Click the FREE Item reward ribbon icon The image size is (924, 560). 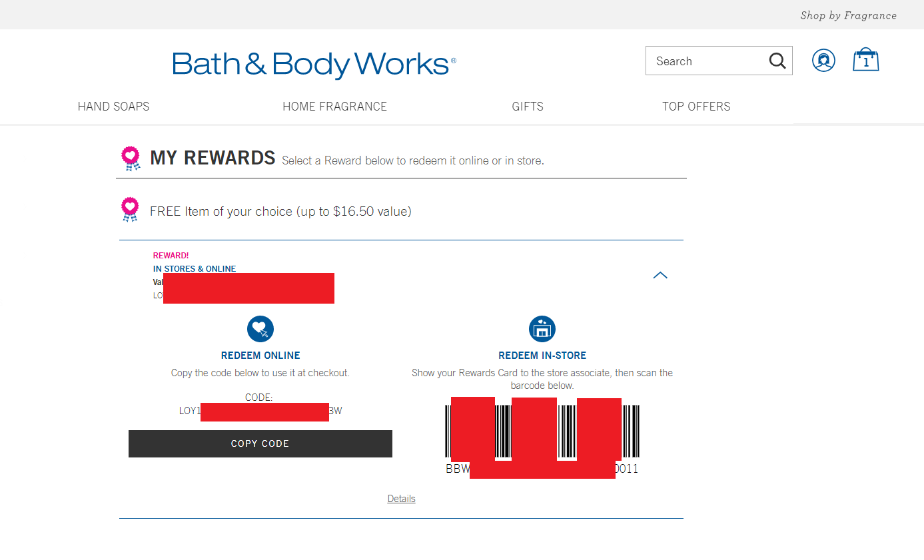(x=131, y=210)
